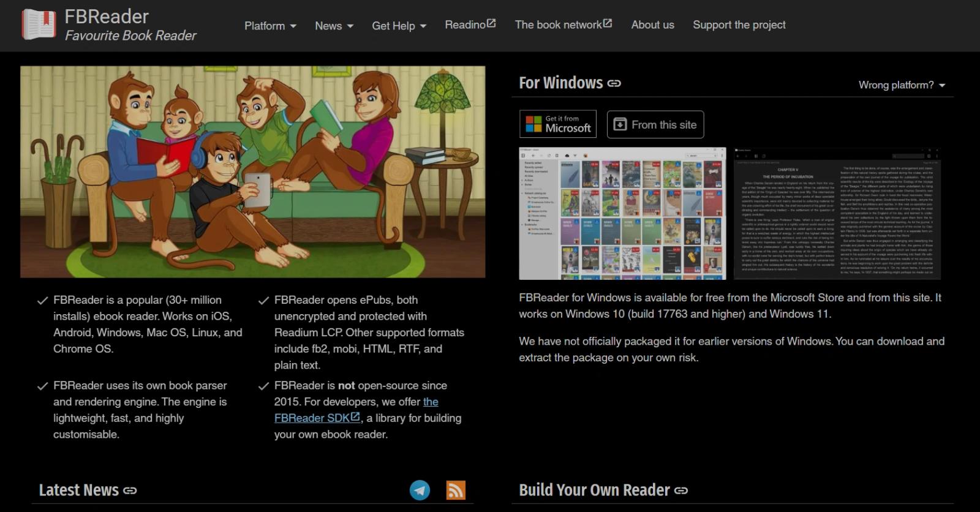Open the Telegram channel icon

420,490
